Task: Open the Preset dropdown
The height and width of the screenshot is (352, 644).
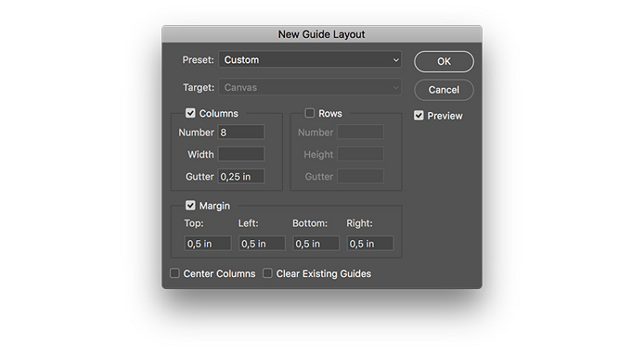Action: point(310,60)
